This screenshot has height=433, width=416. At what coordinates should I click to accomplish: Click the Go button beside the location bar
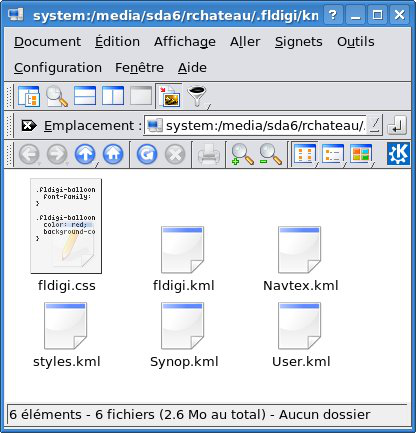pos(397,125)
